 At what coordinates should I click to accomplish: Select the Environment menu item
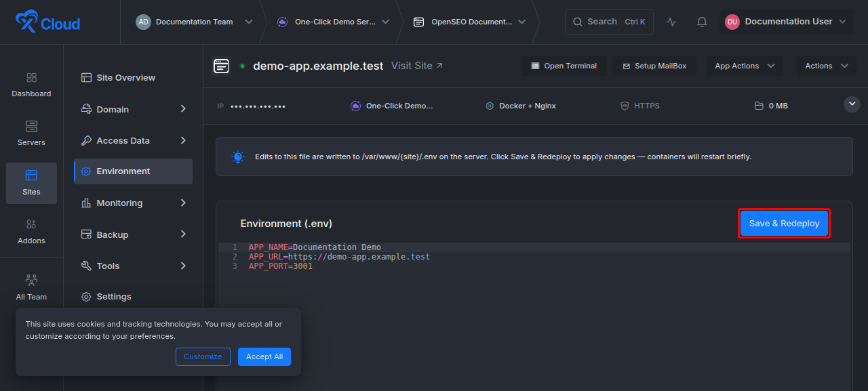pyautogui.click(x=133, y=171)
